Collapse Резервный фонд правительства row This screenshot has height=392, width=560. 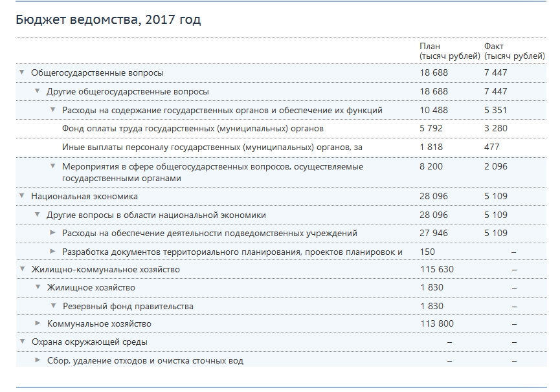tap(54, 306)
